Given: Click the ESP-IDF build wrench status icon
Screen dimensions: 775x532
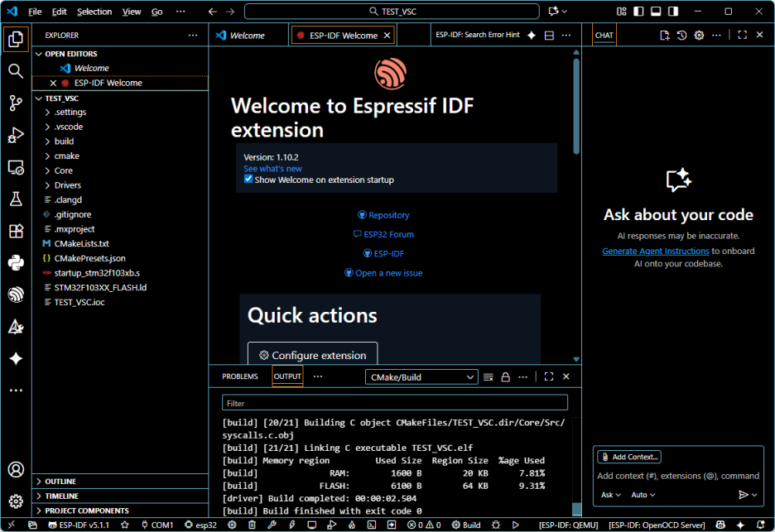Looking at the screenshot, I should [272, 525].
